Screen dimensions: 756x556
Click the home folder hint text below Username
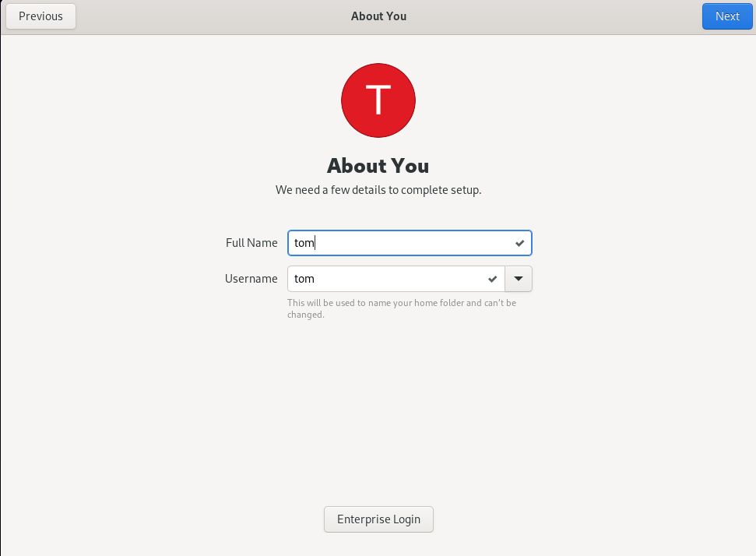point(401,308)
